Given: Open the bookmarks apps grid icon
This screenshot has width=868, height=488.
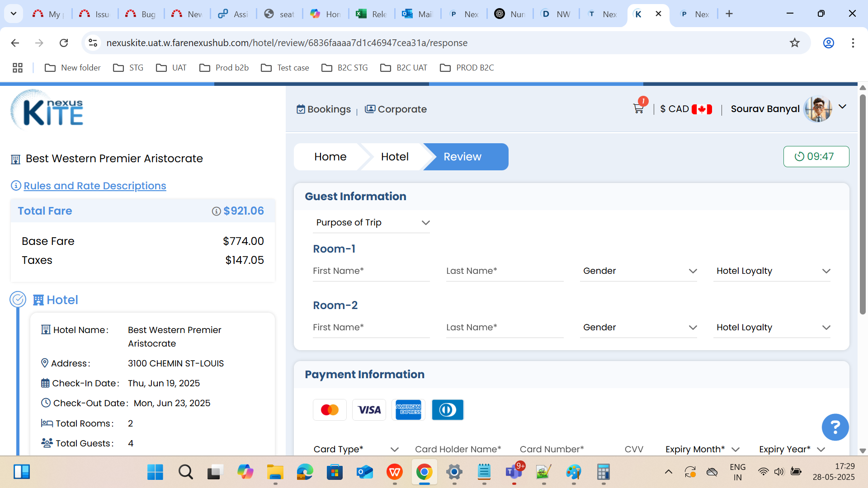Looking at the screenshot, I should (18, 68).
